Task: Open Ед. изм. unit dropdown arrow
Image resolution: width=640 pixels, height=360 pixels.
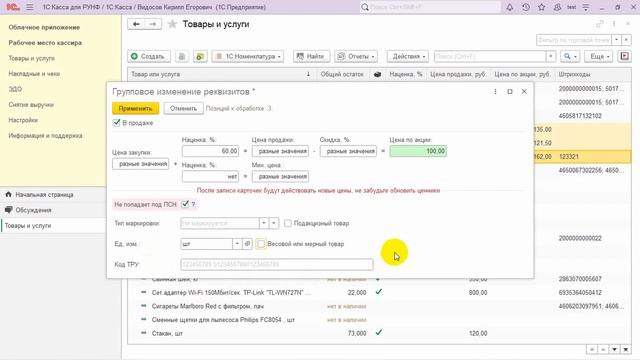Action: click(x=237, y=244)
